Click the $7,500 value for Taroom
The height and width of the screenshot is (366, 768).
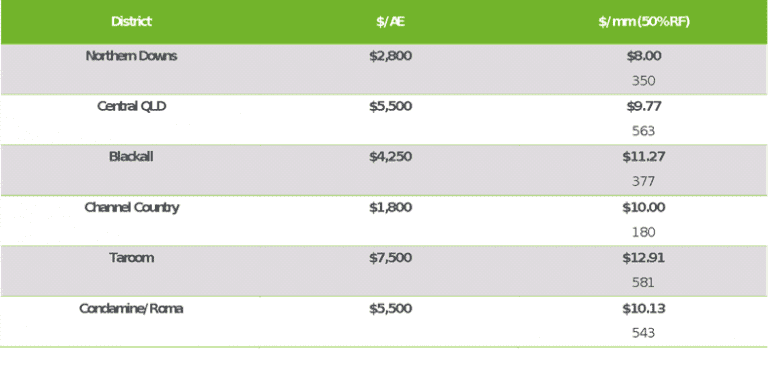click(x=390, y=258)
